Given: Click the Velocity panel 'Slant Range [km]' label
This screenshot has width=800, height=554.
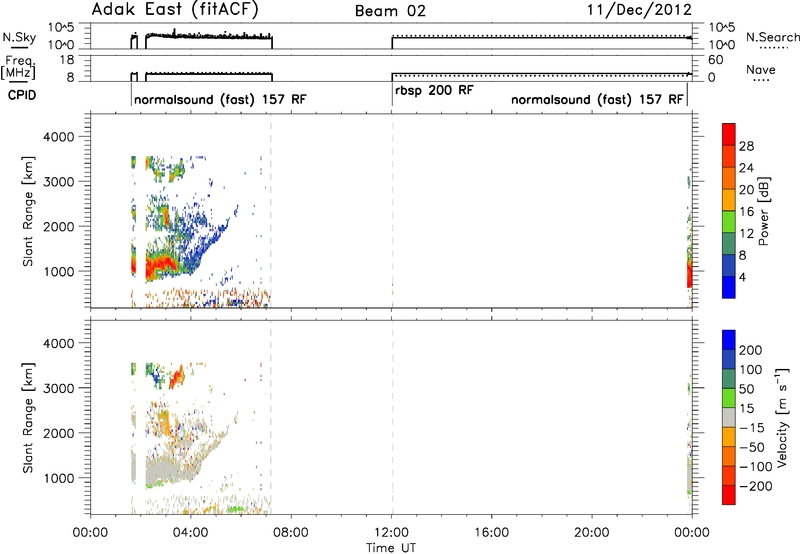Looking at the screenshot, I should tap(28, 418).
